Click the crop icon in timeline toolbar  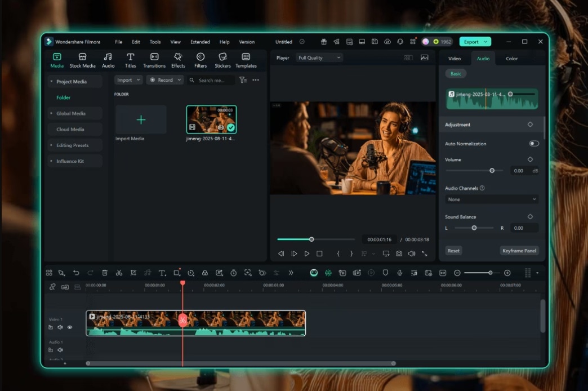[133, 273]
